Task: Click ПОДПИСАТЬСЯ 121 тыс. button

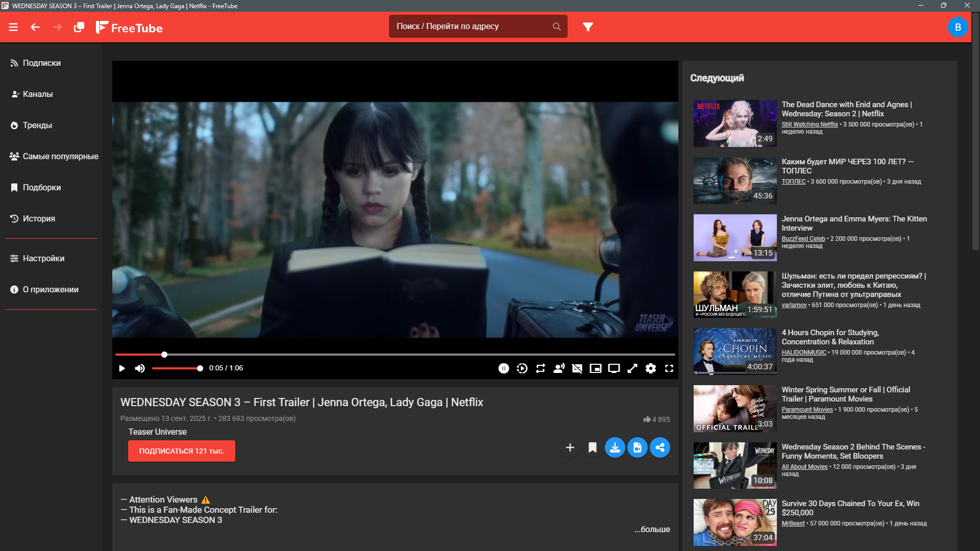Action: [182, 451]
